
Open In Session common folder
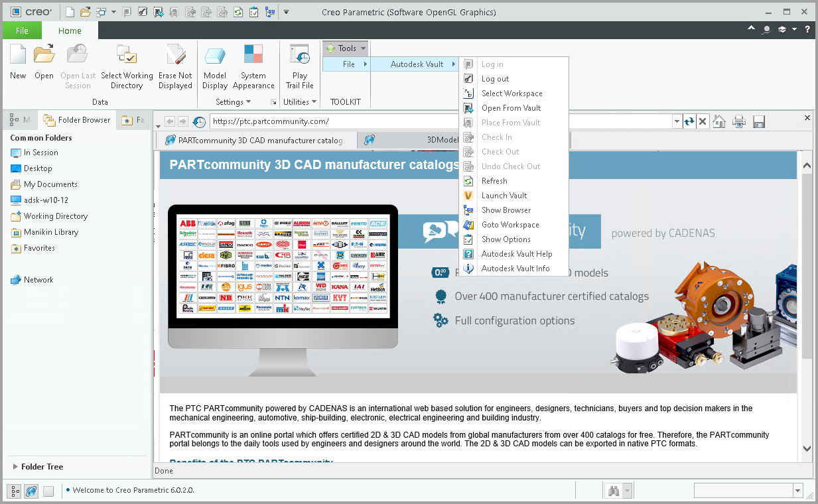pos(34,153)
